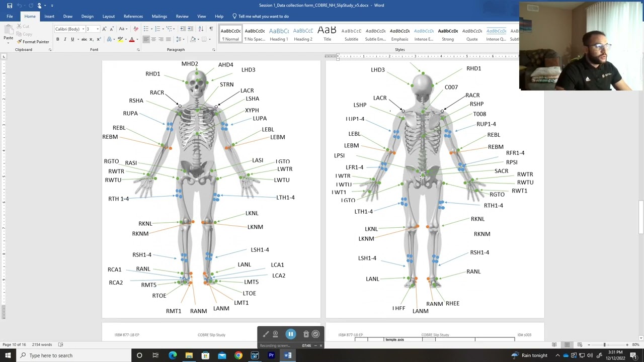This screenshot has width=644, height=362.
Task: Apply underline formatting
Action: pos(72,39)
